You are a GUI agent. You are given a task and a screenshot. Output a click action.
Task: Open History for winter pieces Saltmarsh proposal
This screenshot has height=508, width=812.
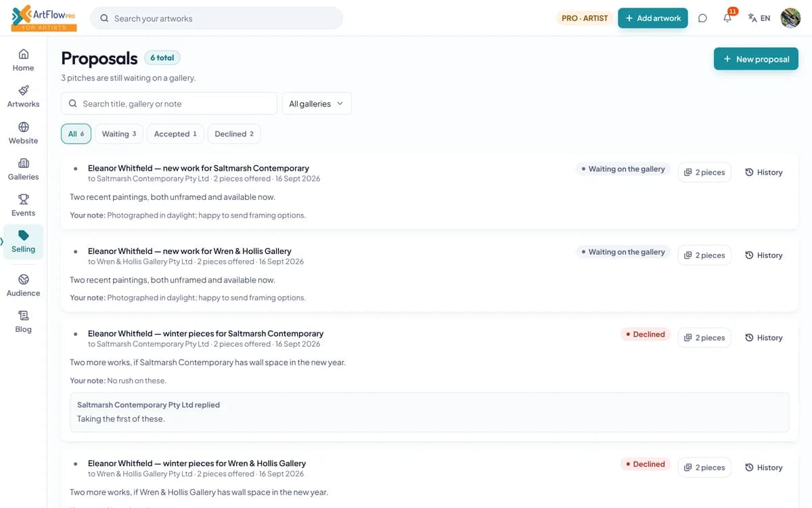point(764,337)
